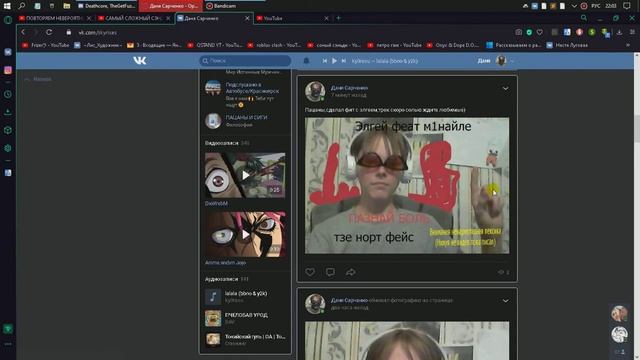Close the YouTube browser tab
The image size is (640, 360).
[x=326, y=18]
